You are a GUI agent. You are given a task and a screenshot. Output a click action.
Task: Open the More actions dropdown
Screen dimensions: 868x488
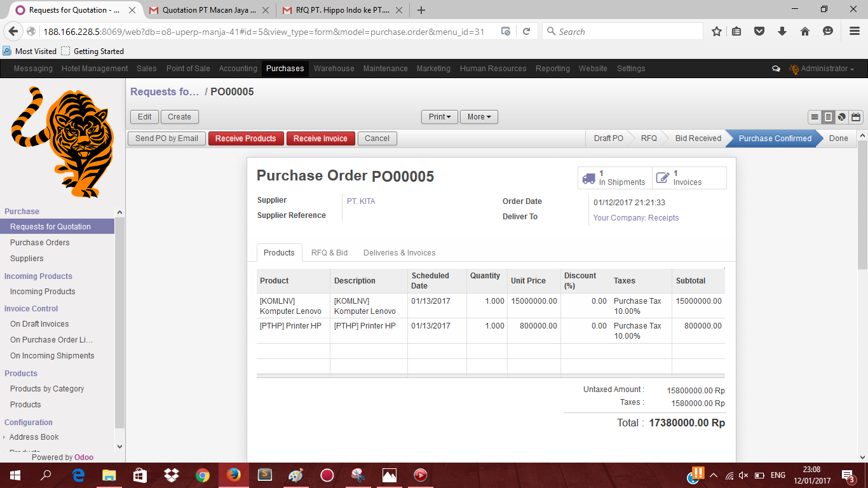(x=479, y=117)
